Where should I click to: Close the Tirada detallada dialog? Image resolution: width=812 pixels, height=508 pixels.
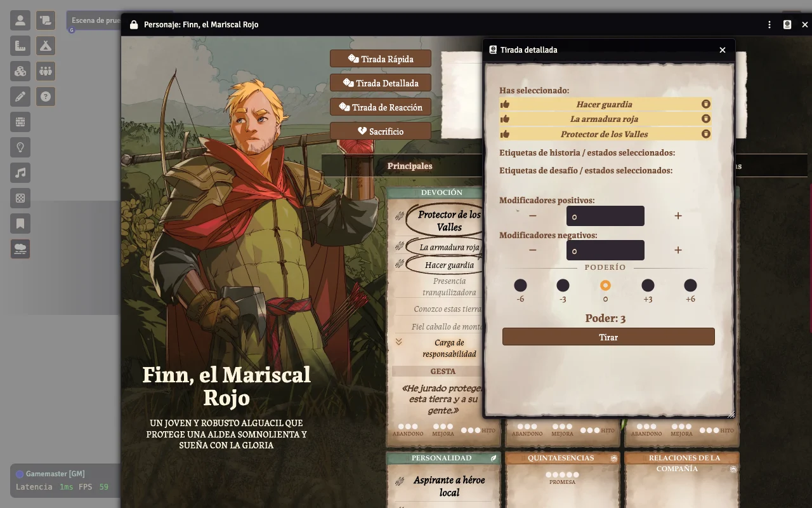pyautogui.click(x=722, y=50)
